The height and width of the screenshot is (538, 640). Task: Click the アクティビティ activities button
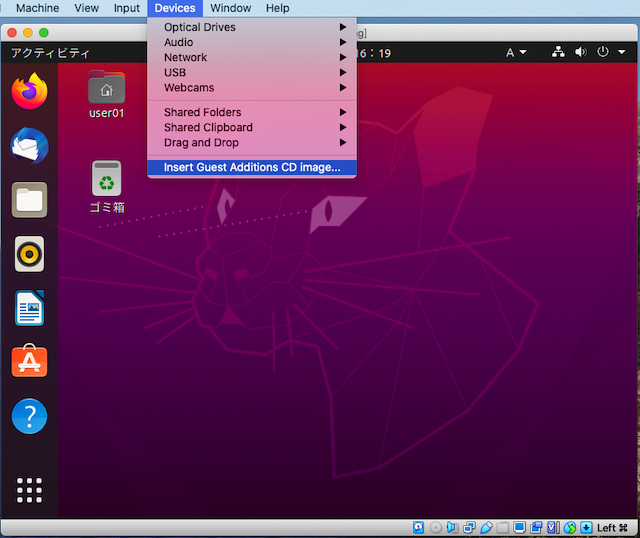click(50, 53)
